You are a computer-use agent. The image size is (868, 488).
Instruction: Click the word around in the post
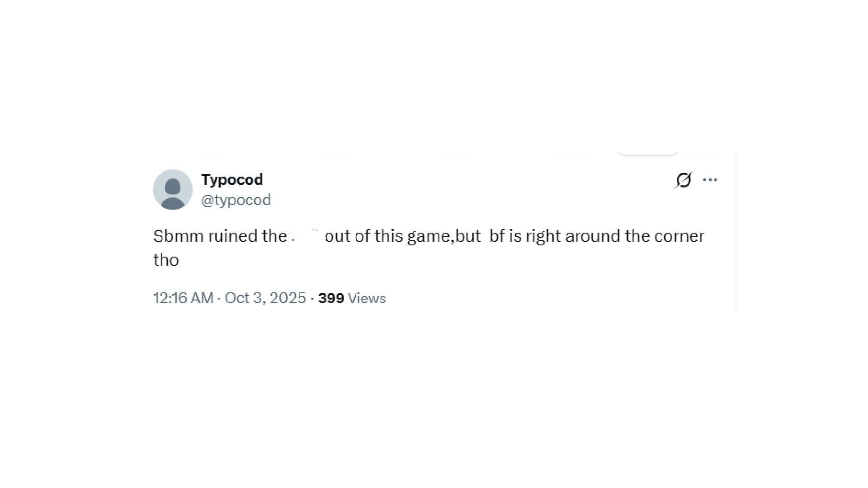point(592,236)
